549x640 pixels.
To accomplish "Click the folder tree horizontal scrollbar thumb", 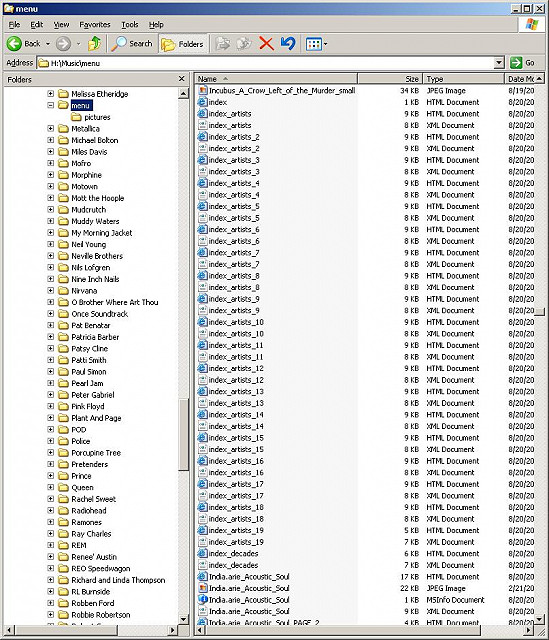I will (x=67, y=630).
